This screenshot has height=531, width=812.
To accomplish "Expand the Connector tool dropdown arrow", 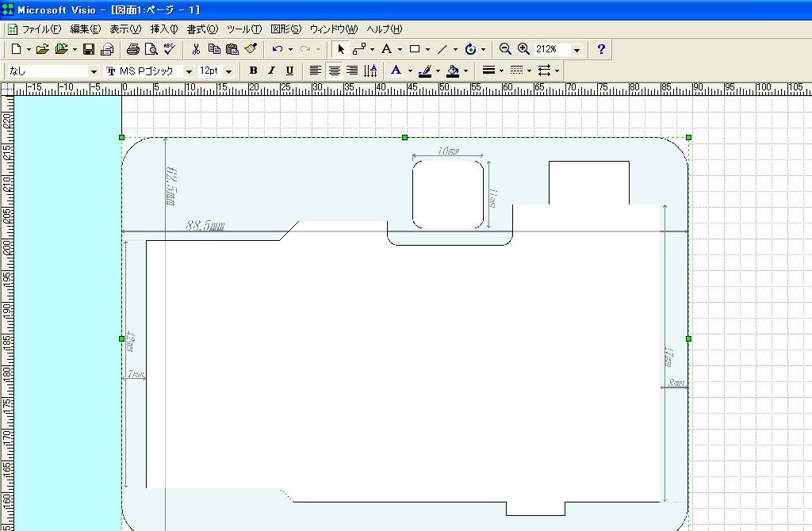I will (373, 50).
